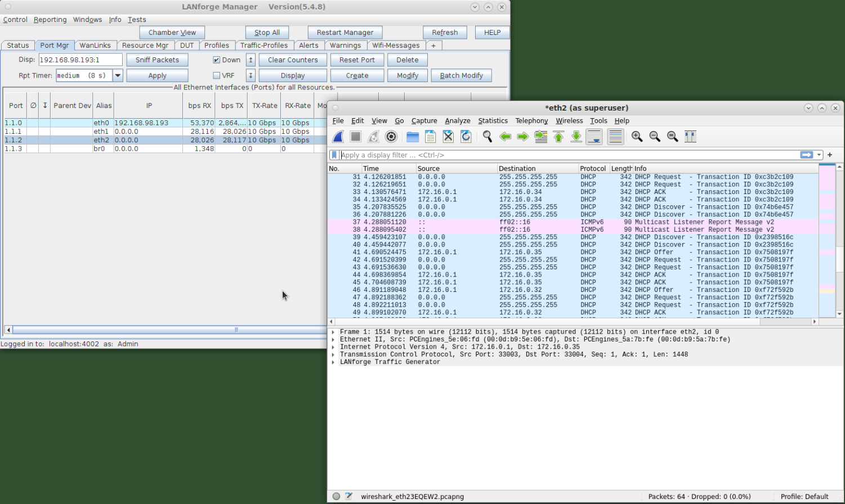845x504 pixels.
Task: Click the Clear Counters button
Action: (x=293, y=60)
